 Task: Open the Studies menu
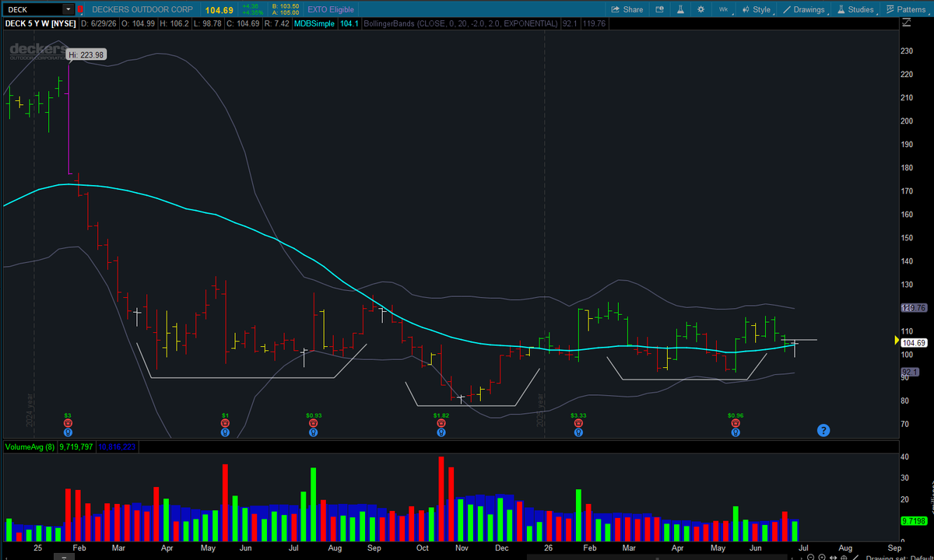click(x=855, y=9)
